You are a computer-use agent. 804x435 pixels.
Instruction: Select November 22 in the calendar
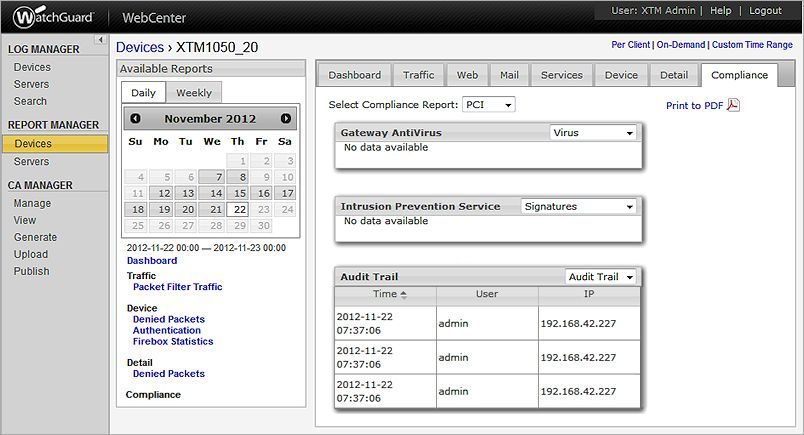(x=237, y=209)
